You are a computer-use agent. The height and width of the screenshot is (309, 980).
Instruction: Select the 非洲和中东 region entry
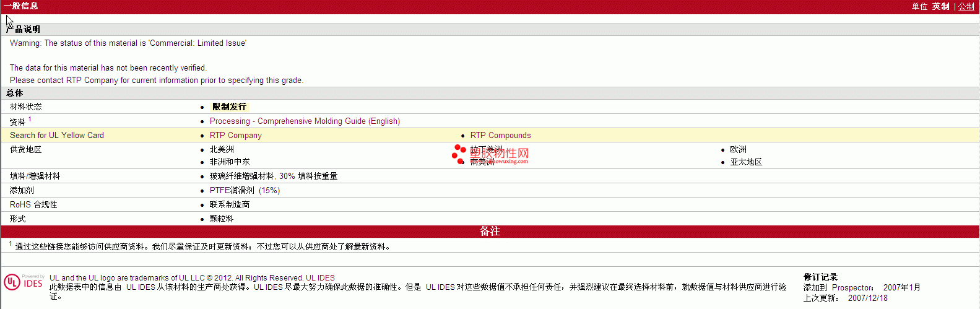[x=230, y=162]
